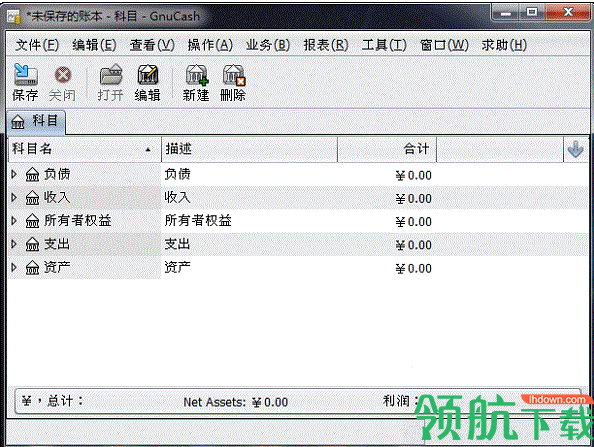Click the bank icon beside 所有者权益 account
Viewport: 594px width, 447px height.
point(33,221)
